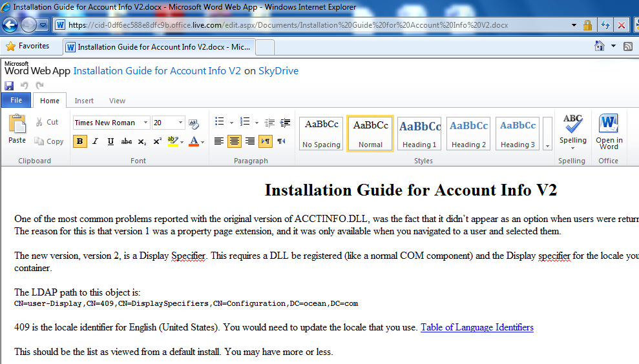Go to browser Home page
639x364 pixels.
(x=600, y=46)
